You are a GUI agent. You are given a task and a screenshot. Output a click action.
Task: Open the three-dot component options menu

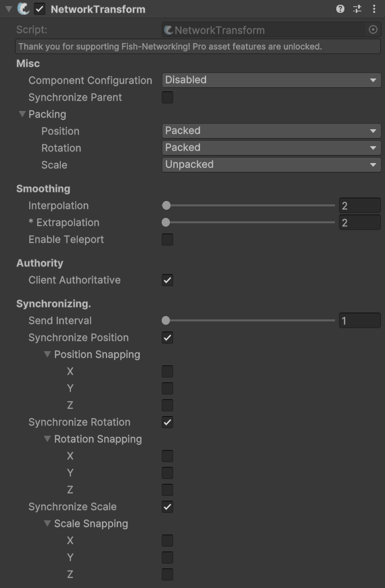coord(373,9)
